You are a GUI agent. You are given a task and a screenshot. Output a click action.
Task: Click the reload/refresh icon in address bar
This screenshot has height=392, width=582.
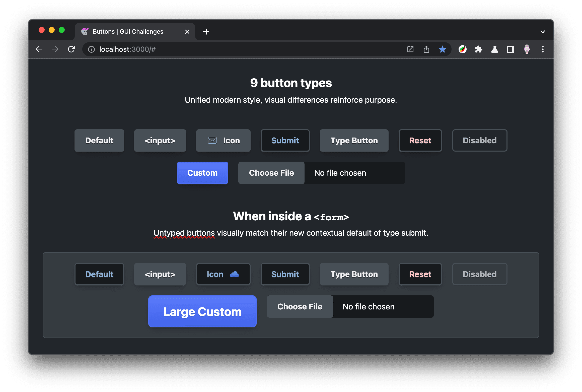pyautogui.click(x=71, y=49)
